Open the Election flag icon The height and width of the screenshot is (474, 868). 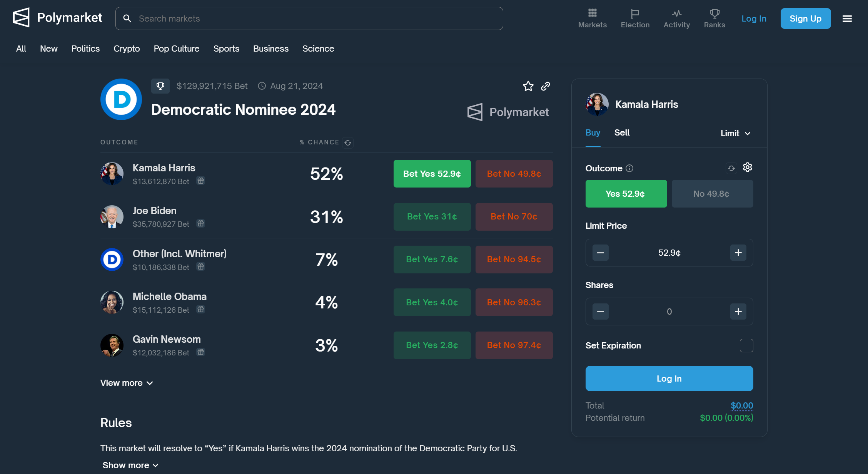635,13
